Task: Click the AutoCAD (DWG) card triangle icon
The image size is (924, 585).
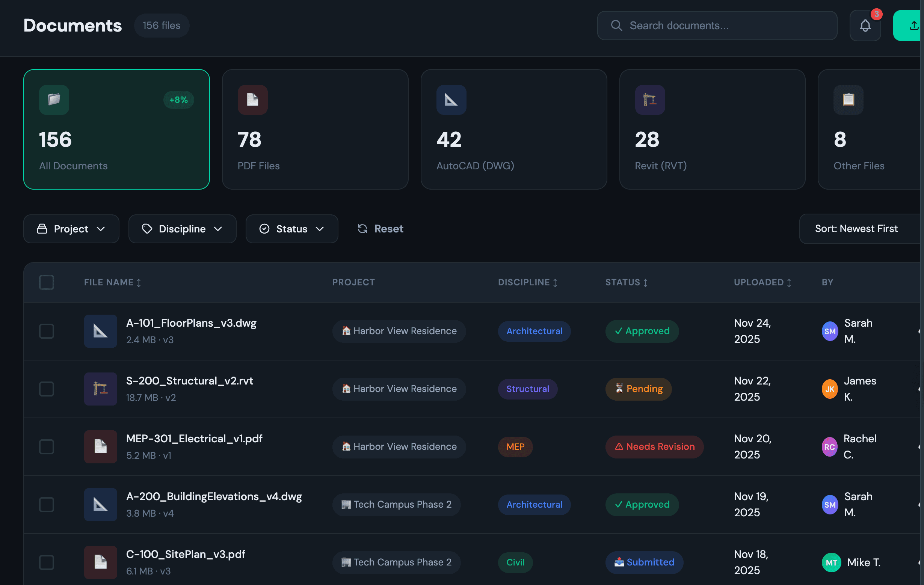Action: coord(451,100)
